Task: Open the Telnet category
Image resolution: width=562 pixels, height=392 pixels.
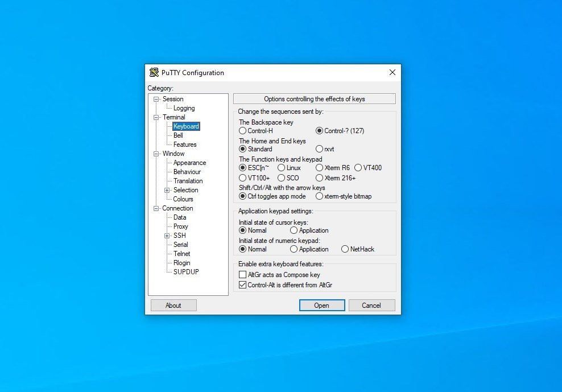Action: (181, 254)
